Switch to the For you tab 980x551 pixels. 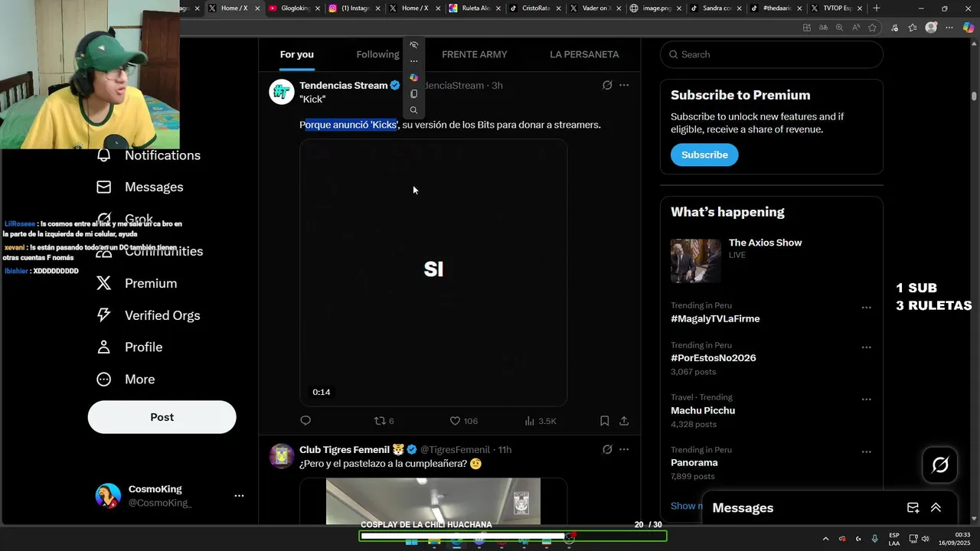click(297, 54)
